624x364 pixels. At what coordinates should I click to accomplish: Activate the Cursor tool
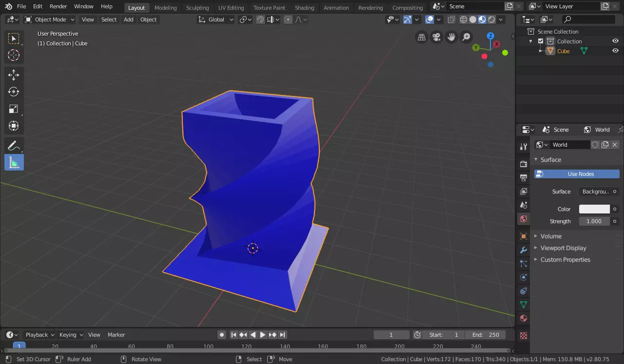(14, 55)
